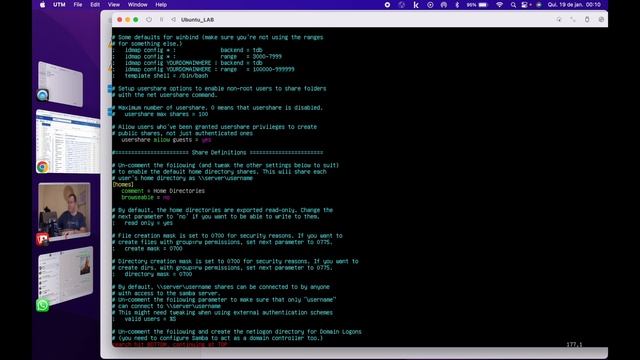The width and height of the screenshot is (640, 360).
Task: Switch to the Chrome window in Stage Manager
Action: [68, 141]
